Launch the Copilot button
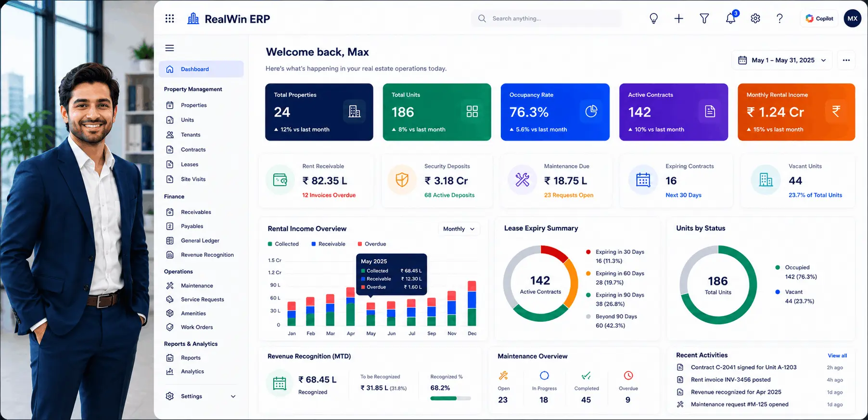This screenshot has height=420, width=868. point(819,18)
